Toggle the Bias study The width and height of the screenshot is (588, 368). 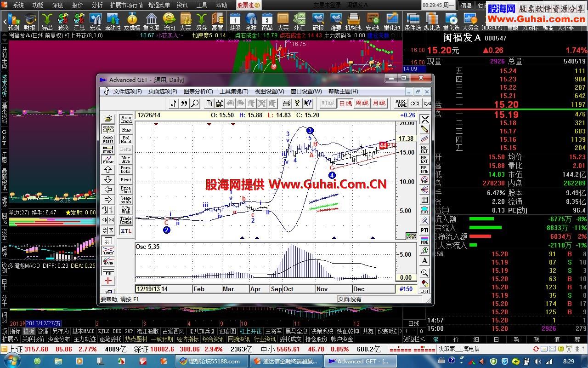click(126, 130)
